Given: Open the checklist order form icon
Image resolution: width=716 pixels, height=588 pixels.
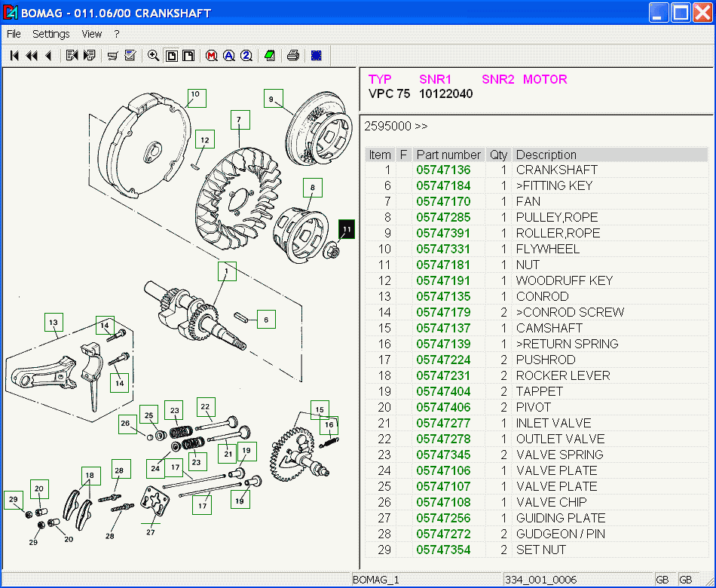Looking at the screenshot, I should pyautogui.click(x=130, y=56).
